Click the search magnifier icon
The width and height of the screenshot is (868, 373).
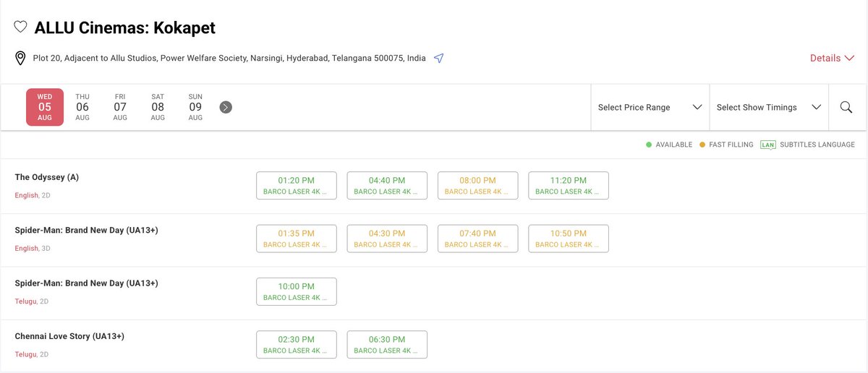pos(846,107)
